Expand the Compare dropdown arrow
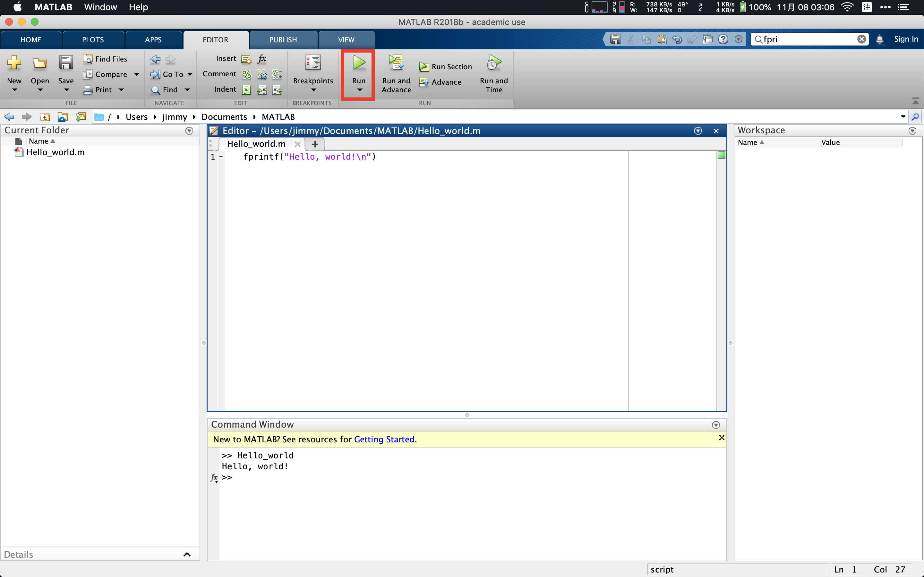The image size is (924, 577). (x=136, y=74)
